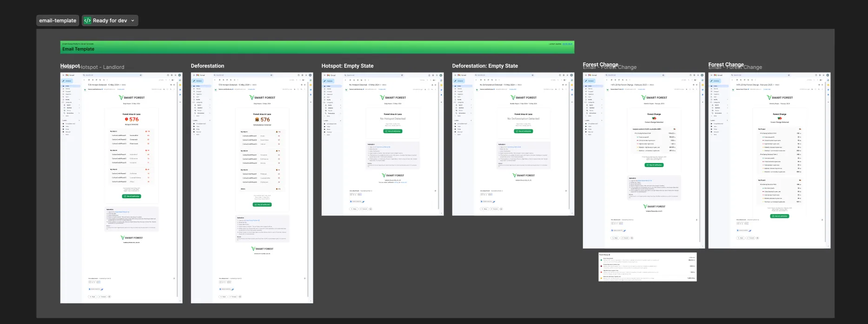Click Reply in the Hotspot: Empty State email

[x=354, y=209]
